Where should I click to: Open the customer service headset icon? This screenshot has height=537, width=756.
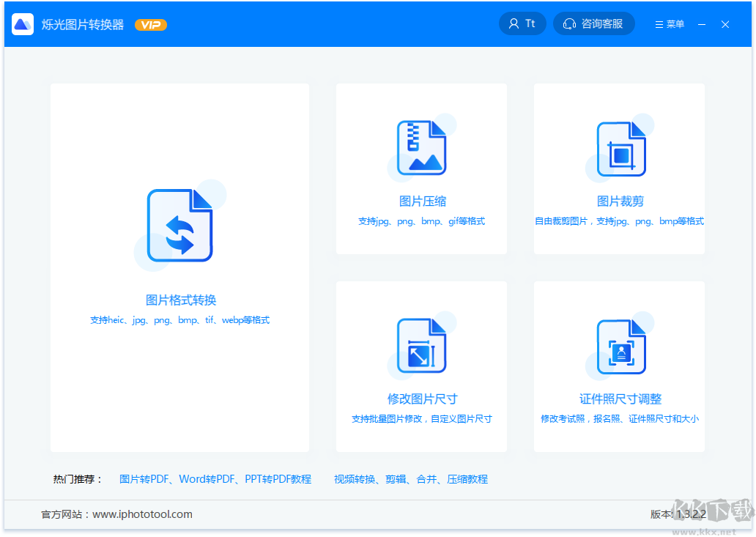pyautogui.click(x=570, y=23)
